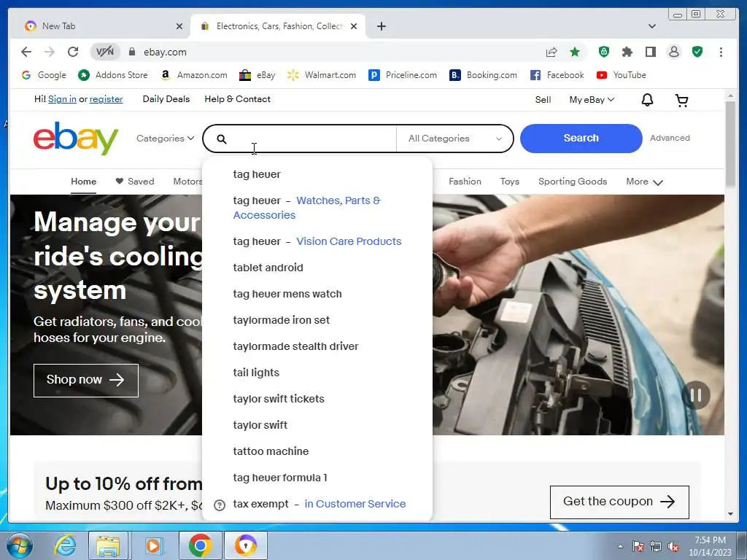Open the Saved tab with heart
This screenshot has width=747, height=560.
pos(135,182)
